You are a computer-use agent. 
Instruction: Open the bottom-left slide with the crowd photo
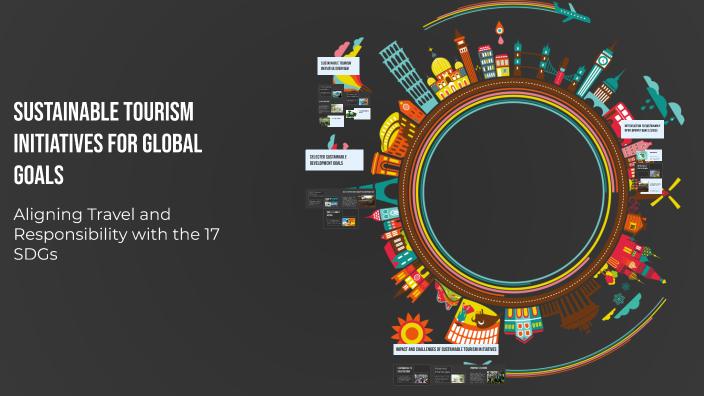click(412, 375)
